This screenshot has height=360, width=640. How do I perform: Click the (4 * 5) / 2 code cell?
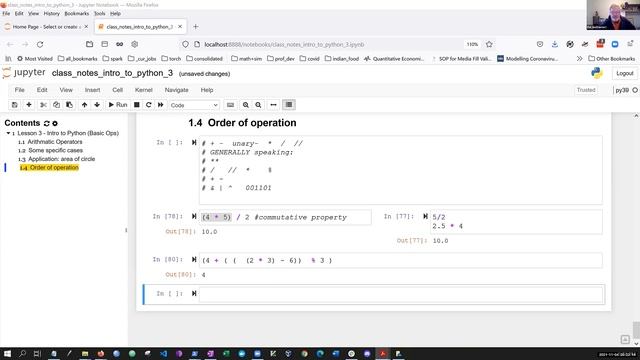click(x=285, y=217)
